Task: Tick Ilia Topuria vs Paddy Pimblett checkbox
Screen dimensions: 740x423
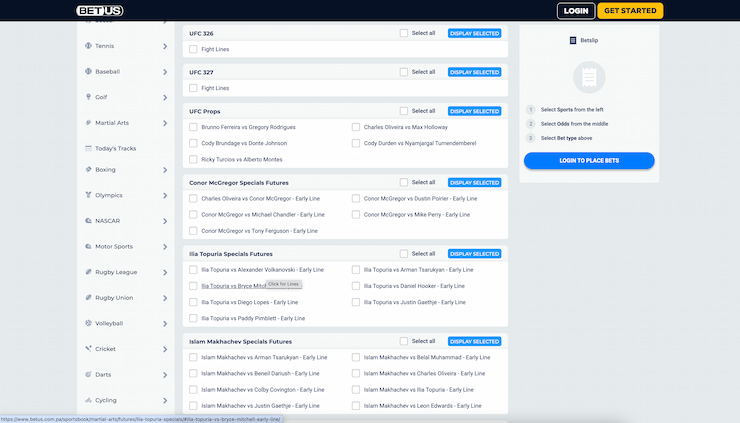Action: [x=193, y=318]
